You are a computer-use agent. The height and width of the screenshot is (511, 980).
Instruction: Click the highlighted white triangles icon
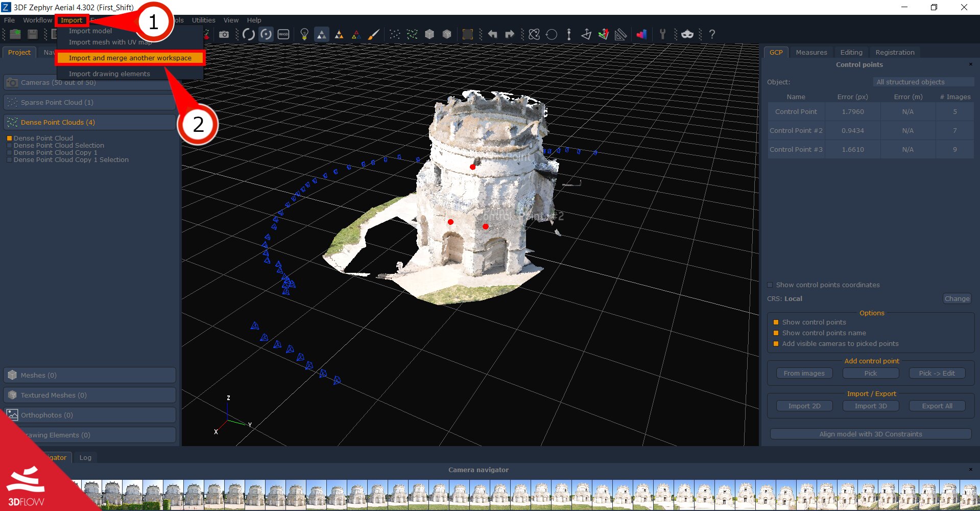coord(321,34)
